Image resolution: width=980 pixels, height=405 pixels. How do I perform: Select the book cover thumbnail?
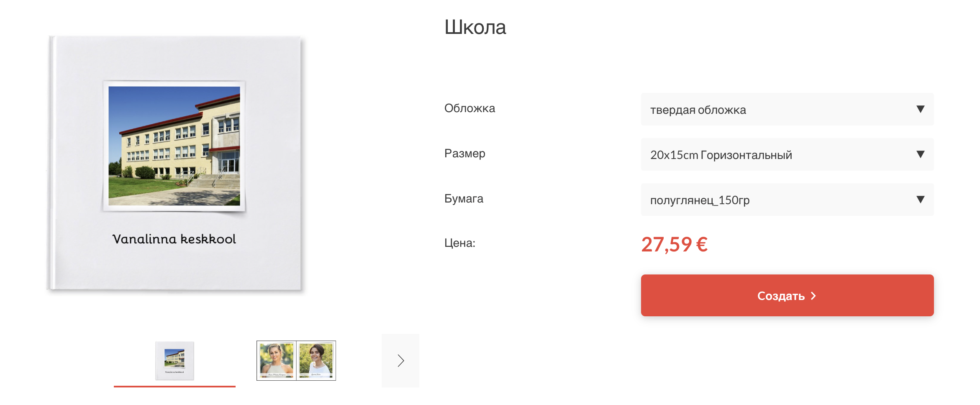tap(174, 360)
